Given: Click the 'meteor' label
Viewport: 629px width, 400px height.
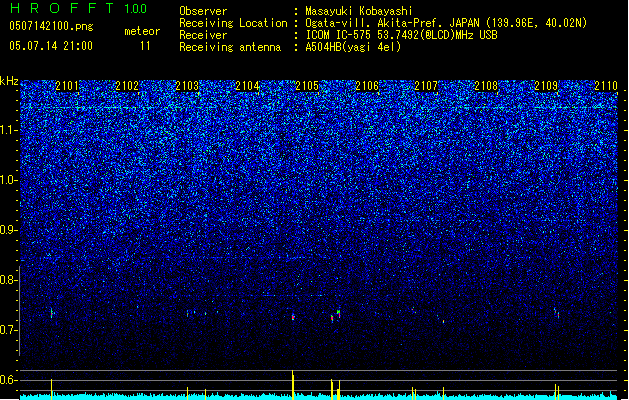Looking at the screenshot, I should pos(142,31).
